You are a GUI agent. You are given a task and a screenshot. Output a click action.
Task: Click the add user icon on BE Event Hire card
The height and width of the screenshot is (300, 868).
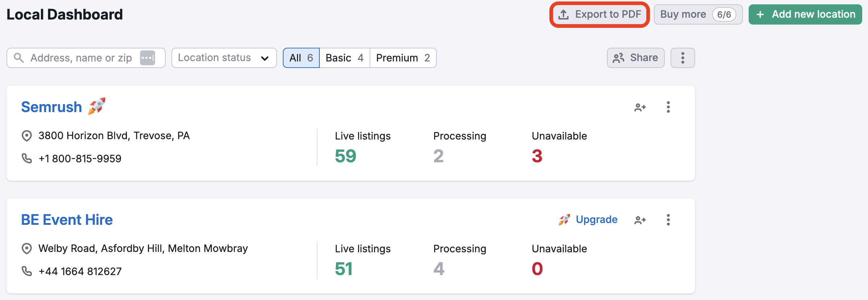(x=640, y=220)
